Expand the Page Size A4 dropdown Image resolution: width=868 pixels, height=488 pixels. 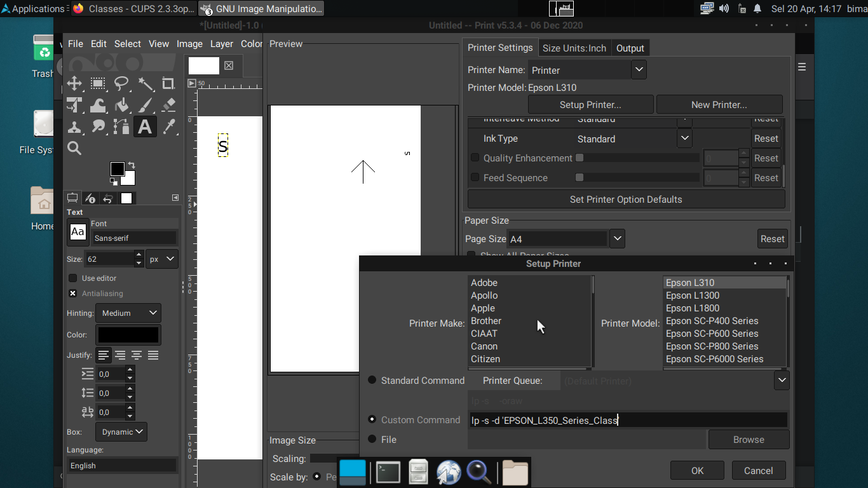click(x=617, y=239)
